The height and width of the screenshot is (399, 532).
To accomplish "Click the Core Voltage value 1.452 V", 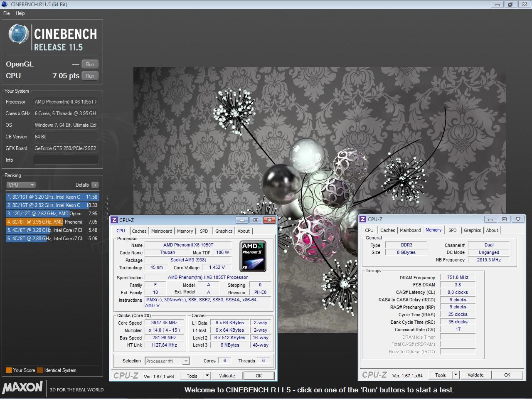I will click(217, 268).
